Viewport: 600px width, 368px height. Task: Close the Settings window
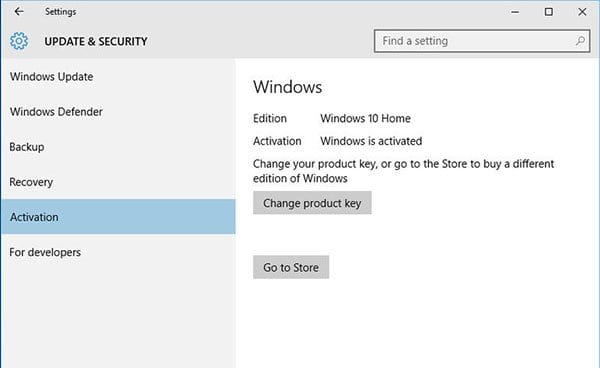pos(582,12)
